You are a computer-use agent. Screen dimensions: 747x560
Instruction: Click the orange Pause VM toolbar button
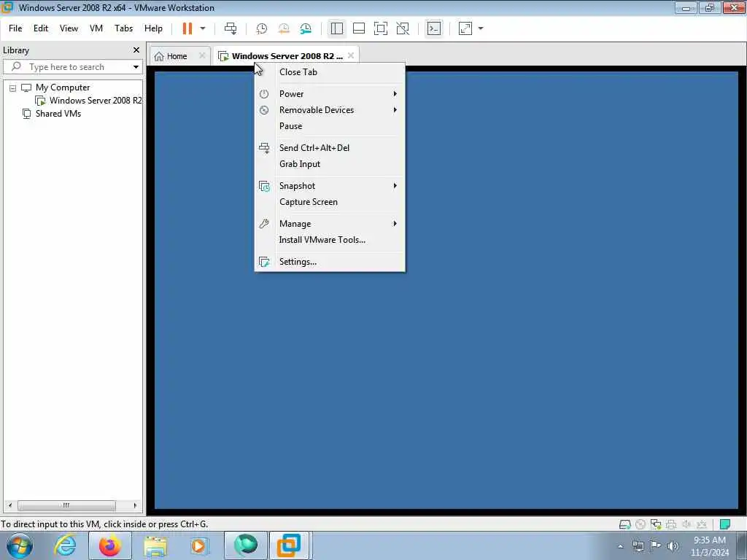point(187,28)
